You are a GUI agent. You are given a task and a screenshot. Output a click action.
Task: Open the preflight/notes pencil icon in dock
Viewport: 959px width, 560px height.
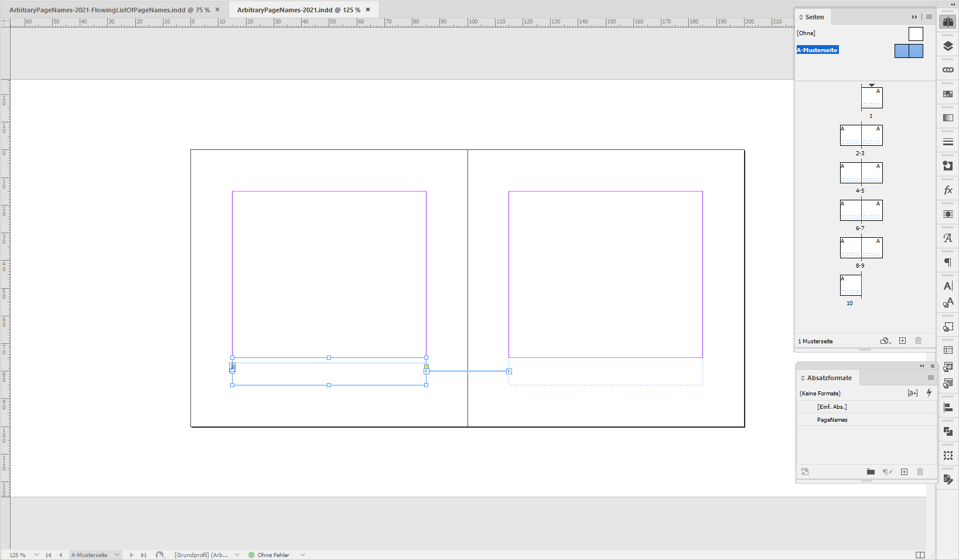948,479
